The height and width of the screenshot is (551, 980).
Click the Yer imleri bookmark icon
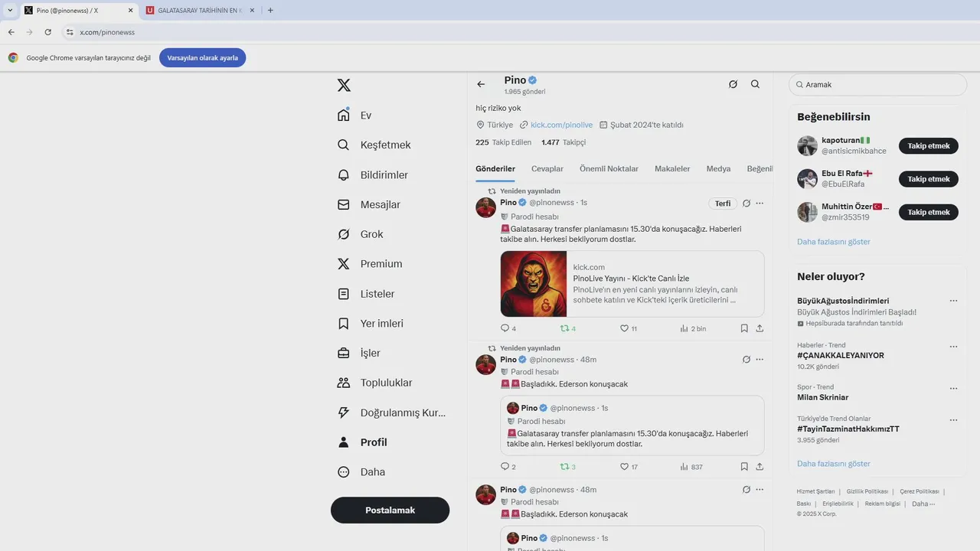(344, 324)
